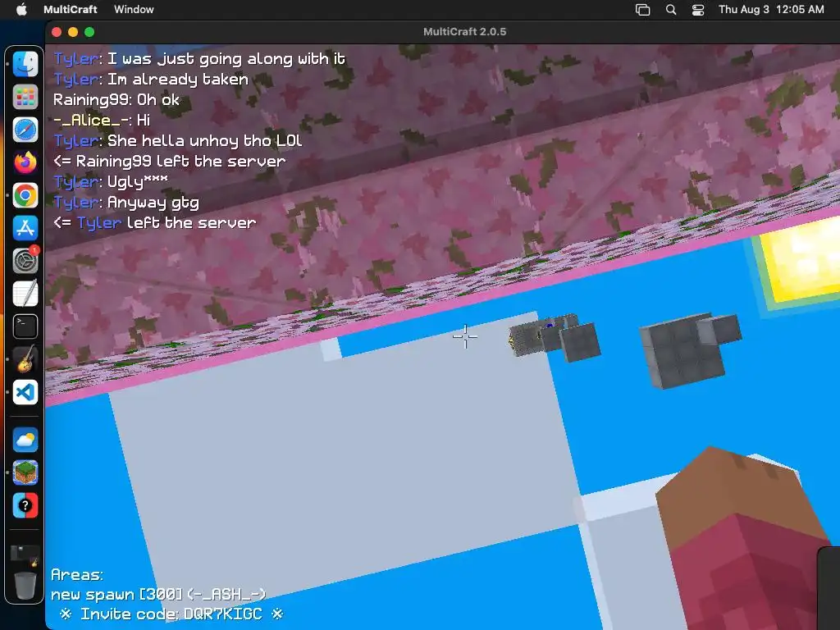Open System Settings with notification badge

click(25, 261)
